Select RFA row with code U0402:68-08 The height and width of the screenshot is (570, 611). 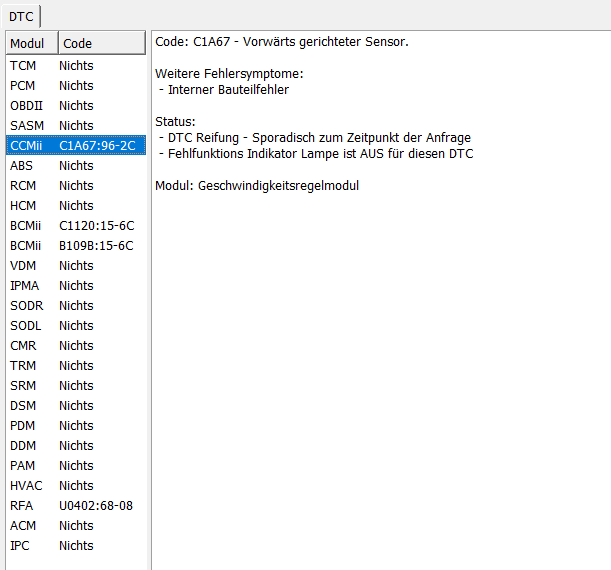(x=75, y=506)
